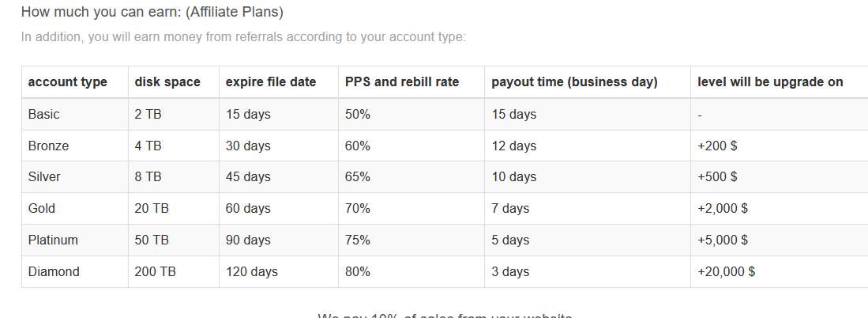Click the '120 days' expire cell
Viewport: 868px width, 318px height.
(x=279, y=272)
